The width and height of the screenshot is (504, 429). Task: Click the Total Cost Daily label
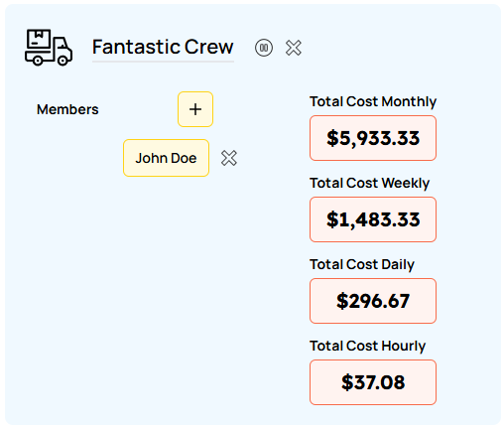(362, 264)
